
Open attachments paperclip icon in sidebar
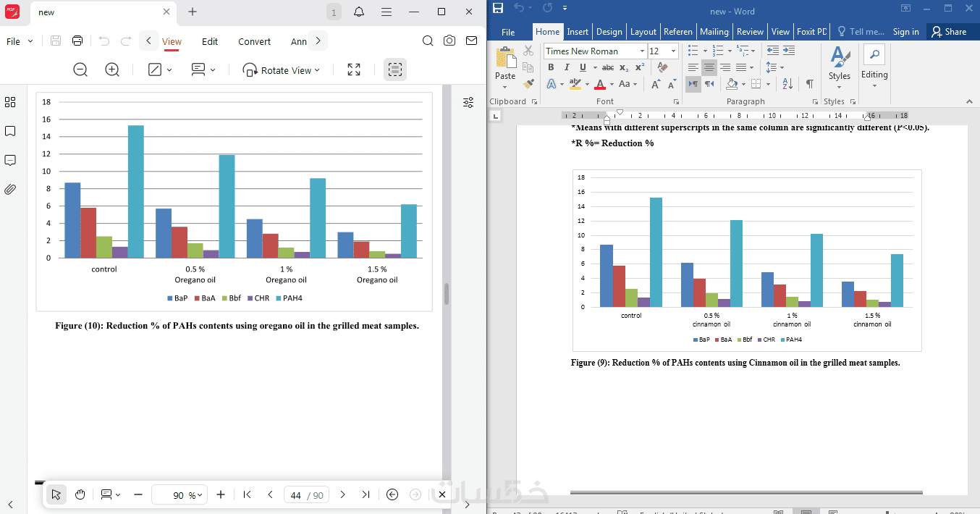[x=10, y=190]
